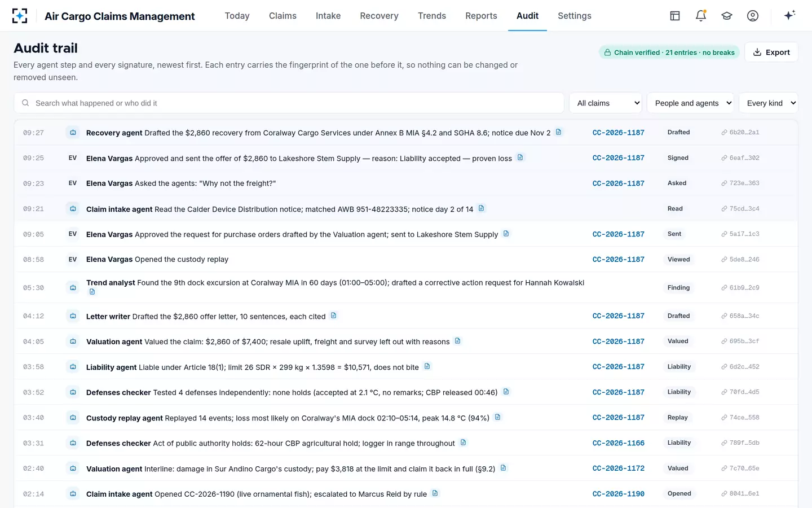The image size is (812, 508).
Task: Open the All claims dropdown
Action: click(606, 103)
